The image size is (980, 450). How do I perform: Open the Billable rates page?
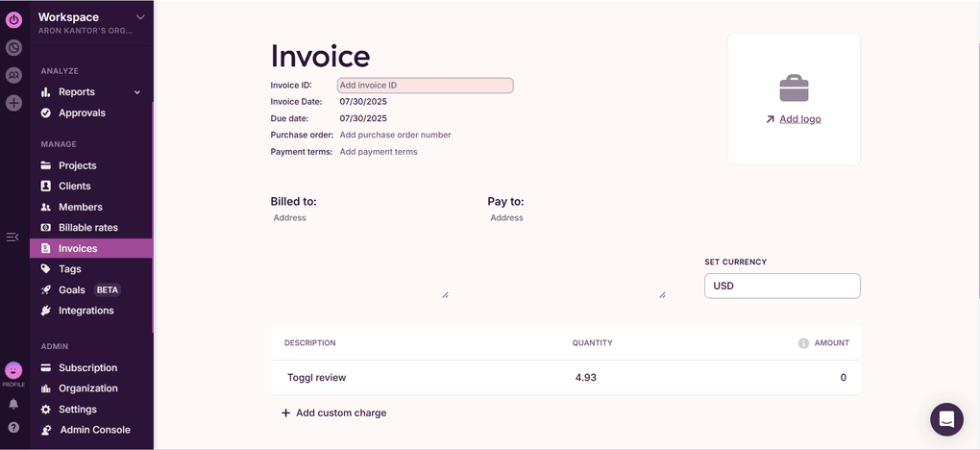pyautogui.click(x=87, y=228)
